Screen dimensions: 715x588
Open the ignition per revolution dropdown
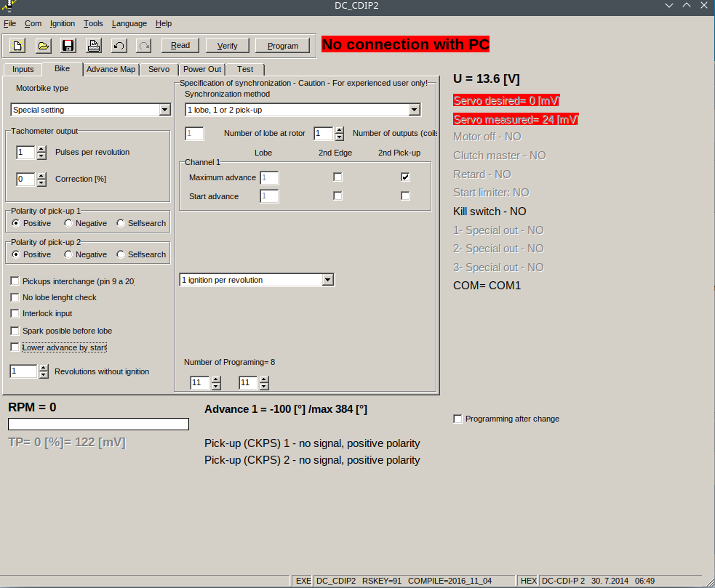point(328,280)
